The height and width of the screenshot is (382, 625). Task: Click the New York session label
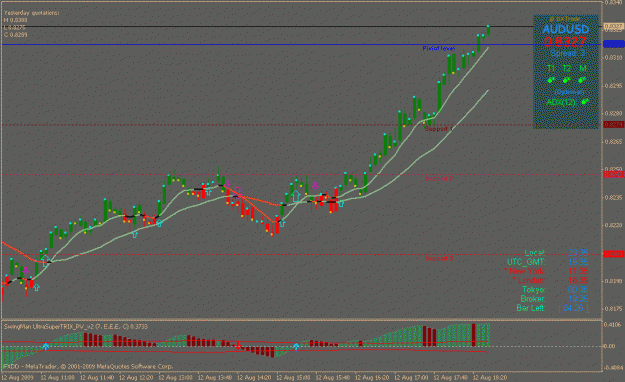pos(525,271)
